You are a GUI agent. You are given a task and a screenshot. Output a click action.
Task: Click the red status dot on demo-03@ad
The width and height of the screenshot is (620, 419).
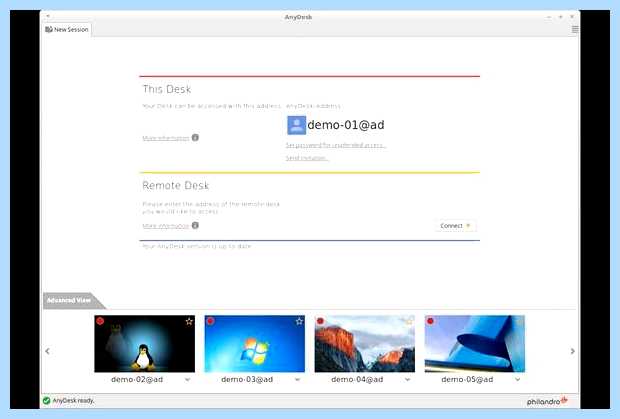click(210, 321)
